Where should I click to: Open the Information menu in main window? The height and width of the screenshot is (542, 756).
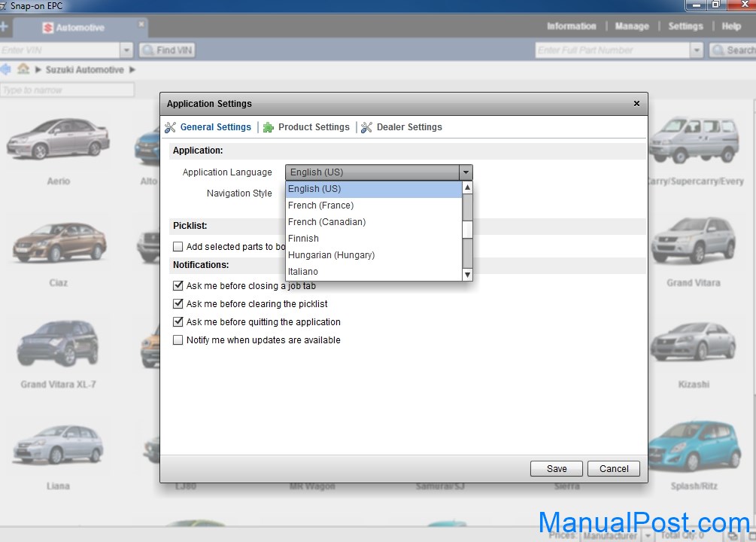572,26
